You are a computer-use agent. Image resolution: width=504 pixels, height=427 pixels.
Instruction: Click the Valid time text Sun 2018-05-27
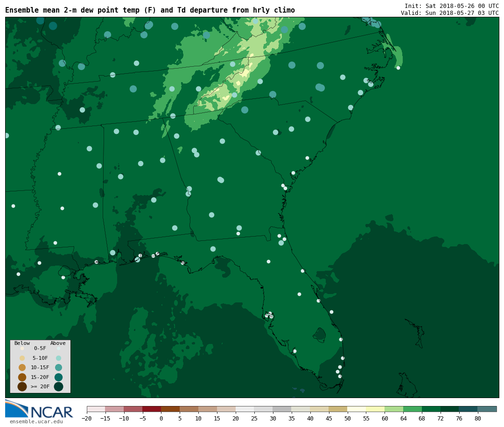449,13
